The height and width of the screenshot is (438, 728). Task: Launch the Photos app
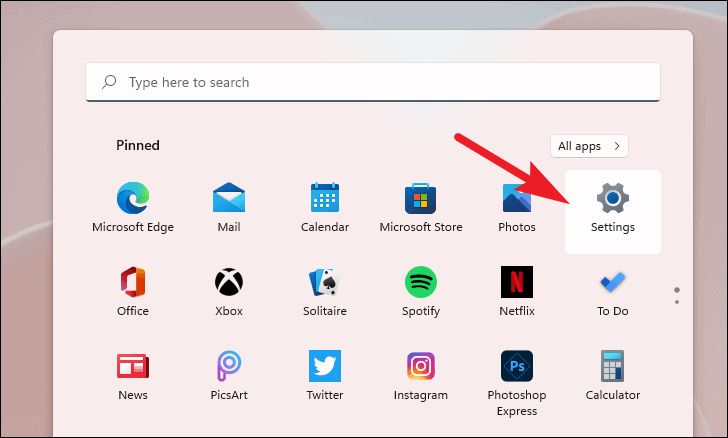point(517,208)
